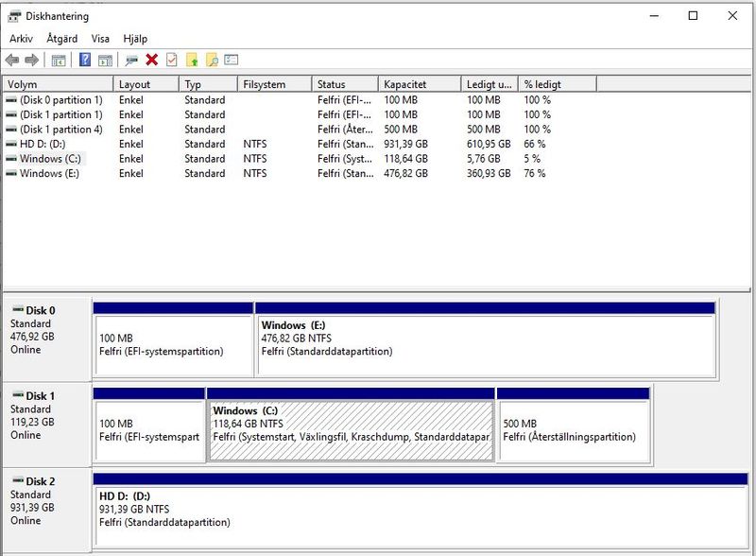The image size is (756, 556).
Task: Toggle the console tree pane toolbar icon
Action: [59, 61]
